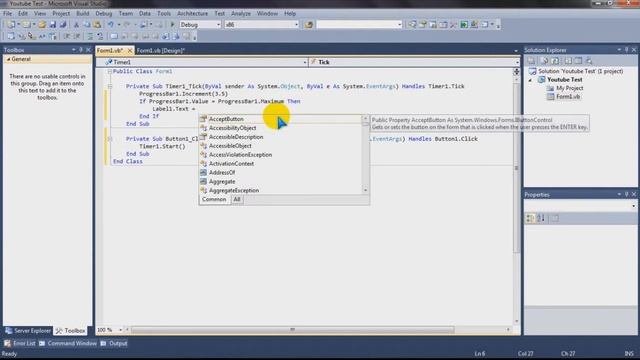Click the Cut scissors icon
This screenshot has height=360, width=640.
[76, 24]
